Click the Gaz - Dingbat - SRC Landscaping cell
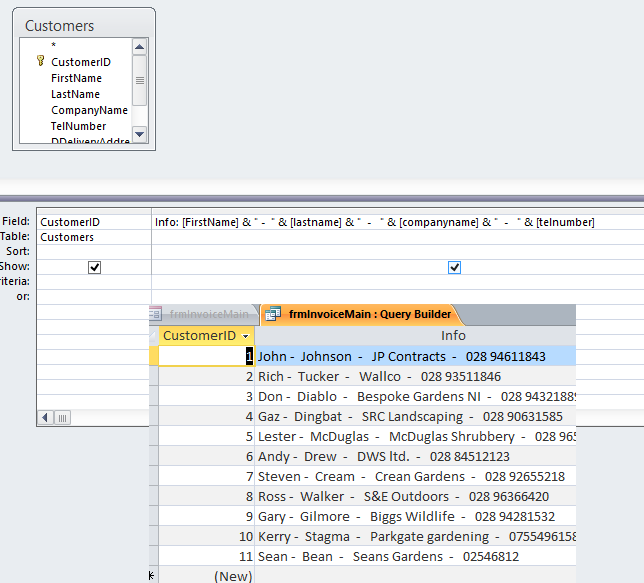644x583 pixels. [x=415, y=416]
